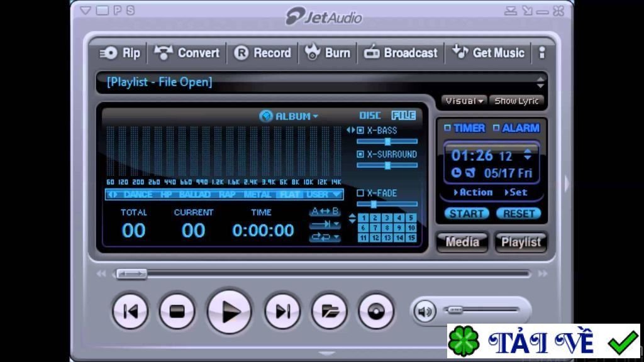Screen dimensions: 644x362
Task: Open the ALBUM dropdown menu
Action: 289,116
